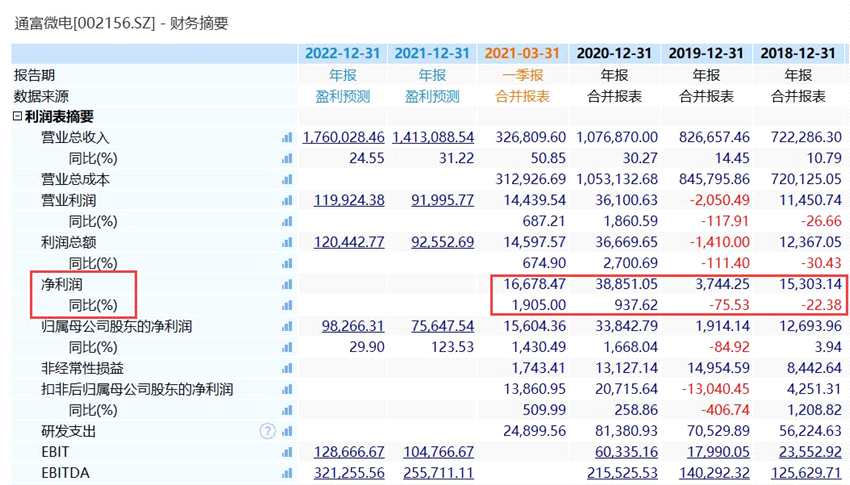Open total profit link 120,442.77
This screenshot has height=485, width=850.
[349, 242]
